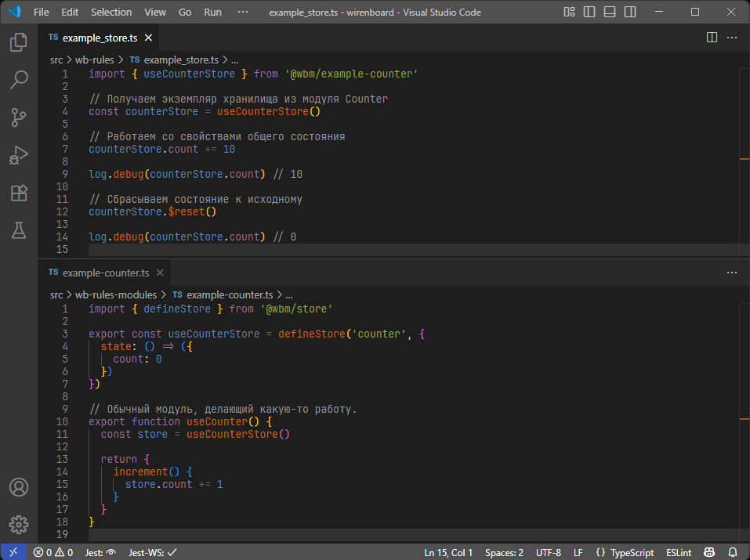This screenshot has height=560, width=750.
Task: Click the errors and warnings status indicator
Action: 53,552
